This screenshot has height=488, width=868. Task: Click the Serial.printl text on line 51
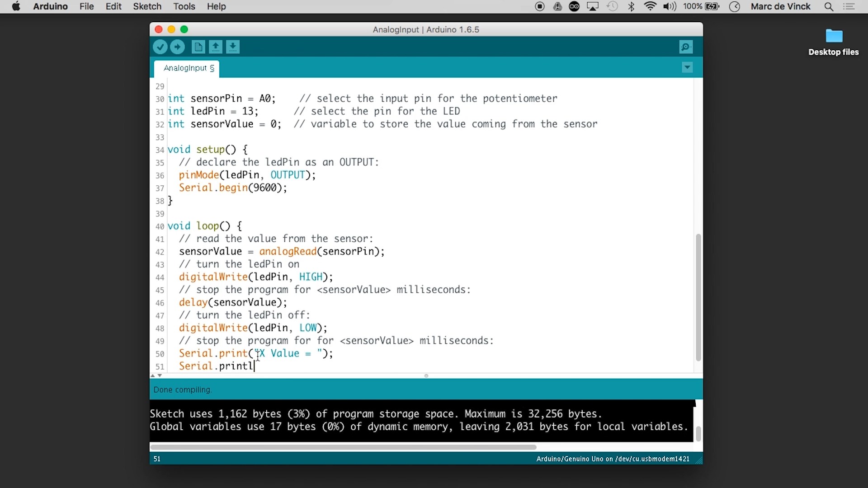tap(216, 366)
